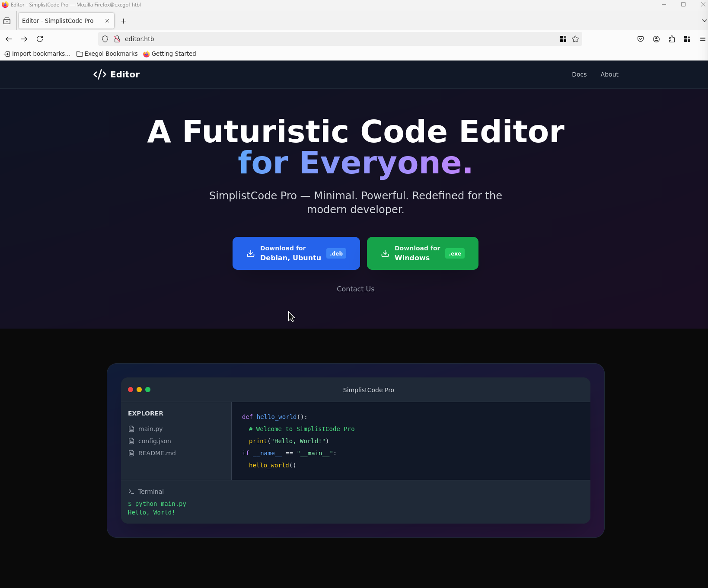Click the back navigation arrow
708x588 pixels.
pos(9,39)
